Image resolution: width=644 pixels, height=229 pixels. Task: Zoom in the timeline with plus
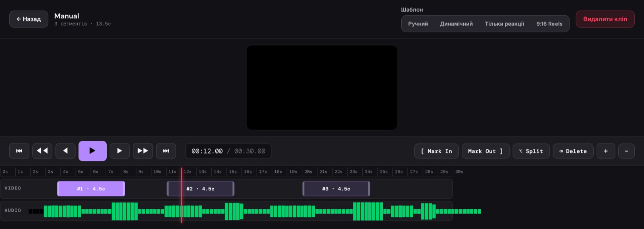[x=606, y=151]
